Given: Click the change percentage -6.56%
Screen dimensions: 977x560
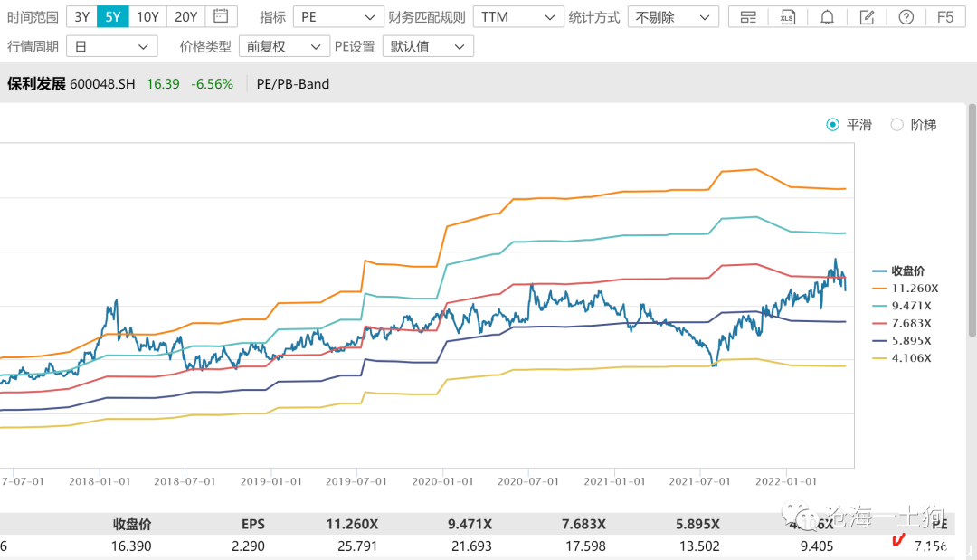Looking at the screenshot, I should pyautogui.click(x=212, y=84).
